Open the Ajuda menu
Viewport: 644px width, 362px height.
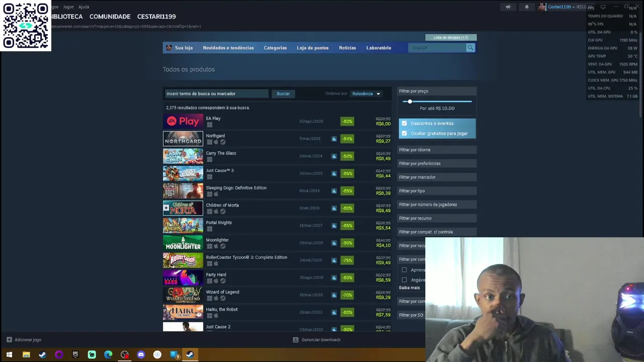coord(84,7)
